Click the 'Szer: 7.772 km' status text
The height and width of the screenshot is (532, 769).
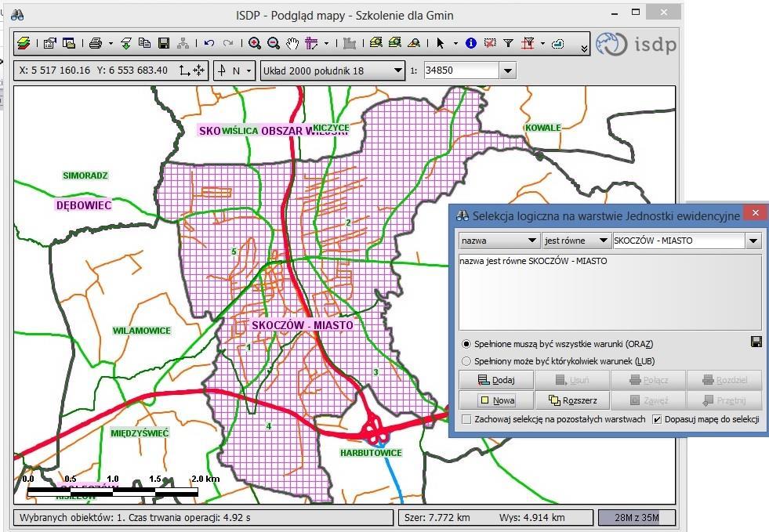click(x=437, y=517)
